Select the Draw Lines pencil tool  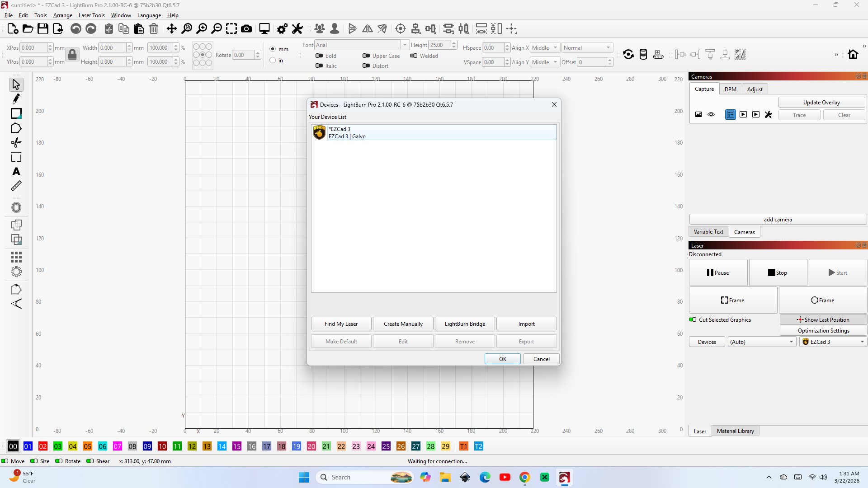pyautogui.click(x=16, y=99)
